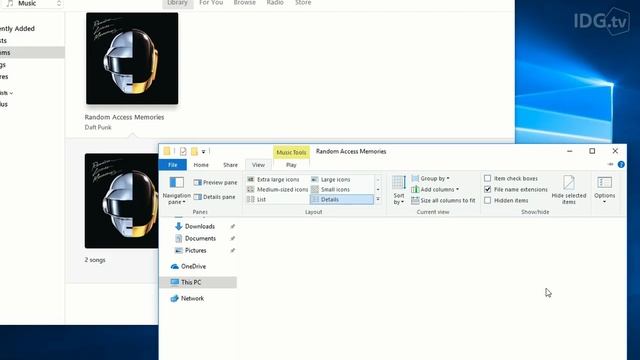Switch to the Share ribbon tab
Image resolution: width=640 pixels, height=360 pixels.
point(230,165)
